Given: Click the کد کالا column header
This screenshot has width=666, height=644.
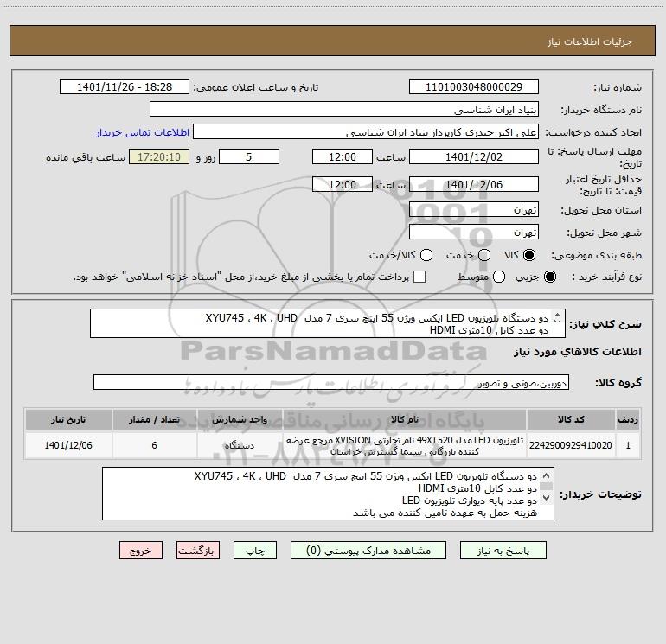Looking at the screenshot, I should (x=571, y=419).
